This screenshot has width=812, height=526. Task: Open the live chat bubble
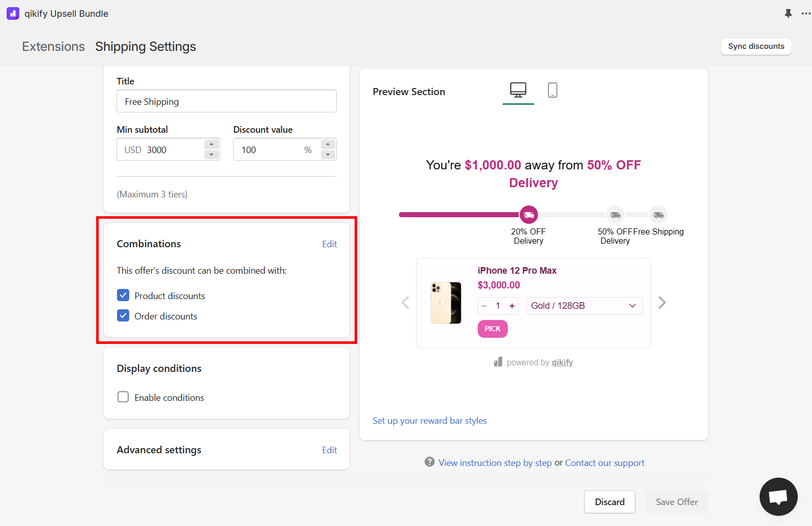pos(778,496)
